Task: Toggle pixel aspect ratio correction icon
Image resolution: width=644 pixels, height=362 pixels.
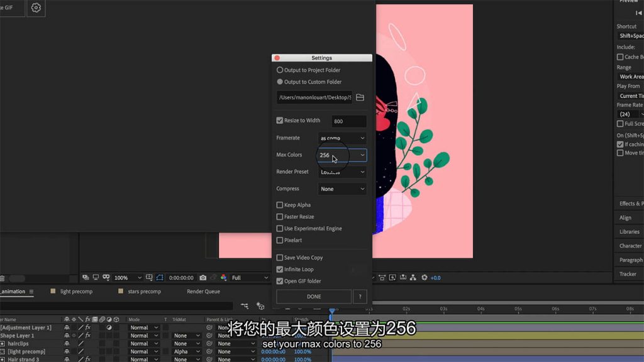Action: (x=382, y=278)
